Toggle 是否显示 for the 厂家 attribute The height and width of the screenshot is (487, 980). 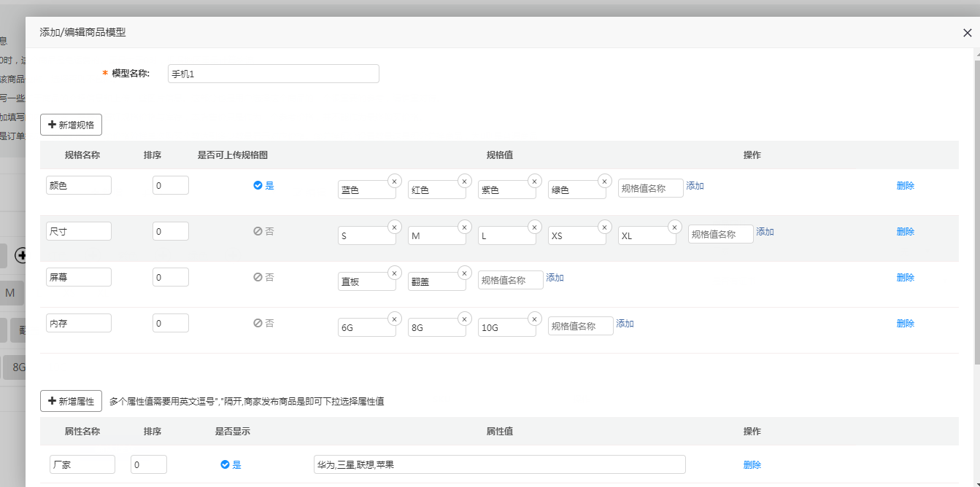(230, 464)
